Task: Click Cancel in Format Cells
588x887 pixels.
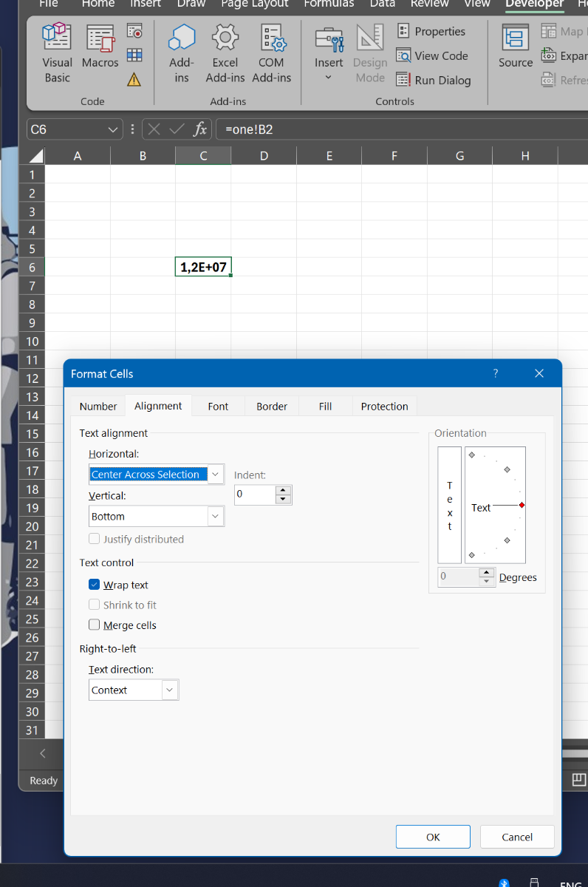Action: click(517, 837)
